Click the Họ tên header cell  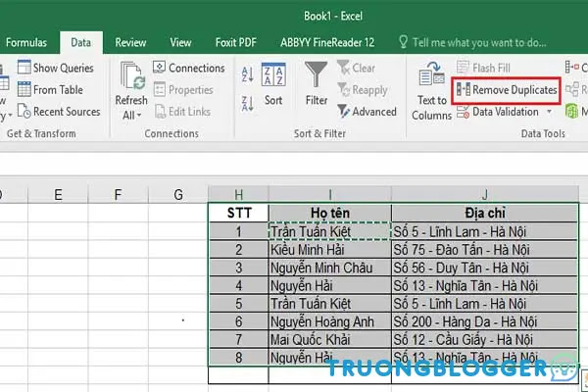(330, 213)
